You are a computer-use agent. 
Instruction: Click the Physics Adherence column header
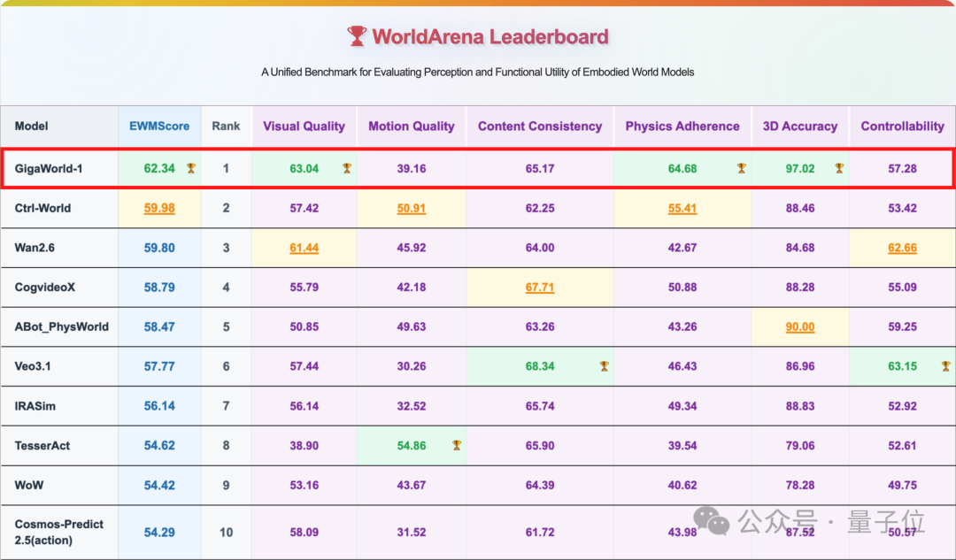pyautogui.click(x=682, y=127)
